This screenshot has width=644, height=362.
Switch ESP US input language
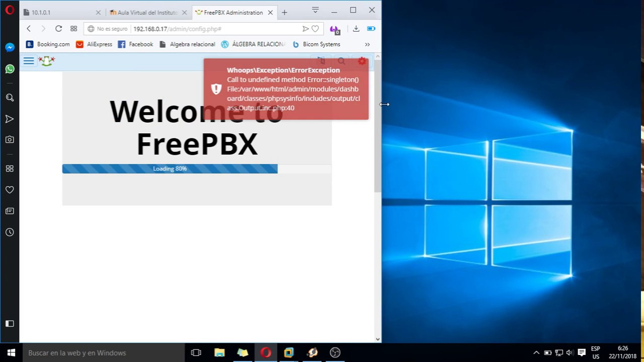tap(596, 352)
